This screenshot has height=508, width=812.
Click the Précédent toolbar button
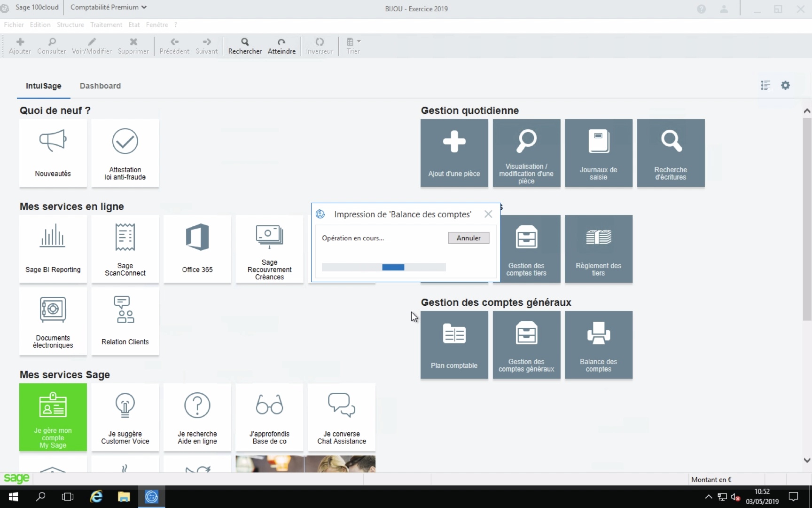point(174,46)
